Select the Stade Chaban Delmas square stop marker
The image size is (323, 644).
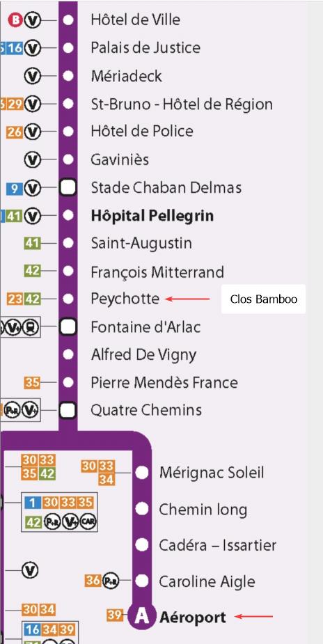tap(68, 188)
